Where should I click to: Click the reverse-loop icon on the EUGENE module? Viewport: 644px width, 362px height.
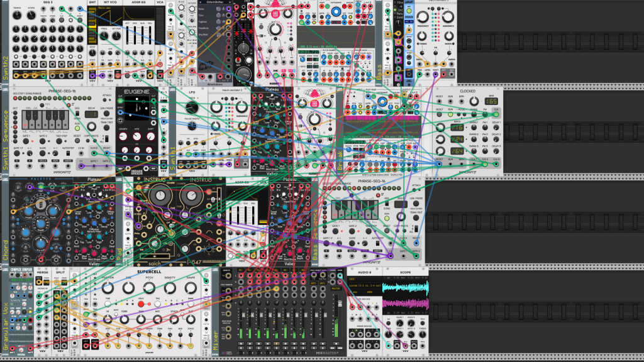click(120, 121)
